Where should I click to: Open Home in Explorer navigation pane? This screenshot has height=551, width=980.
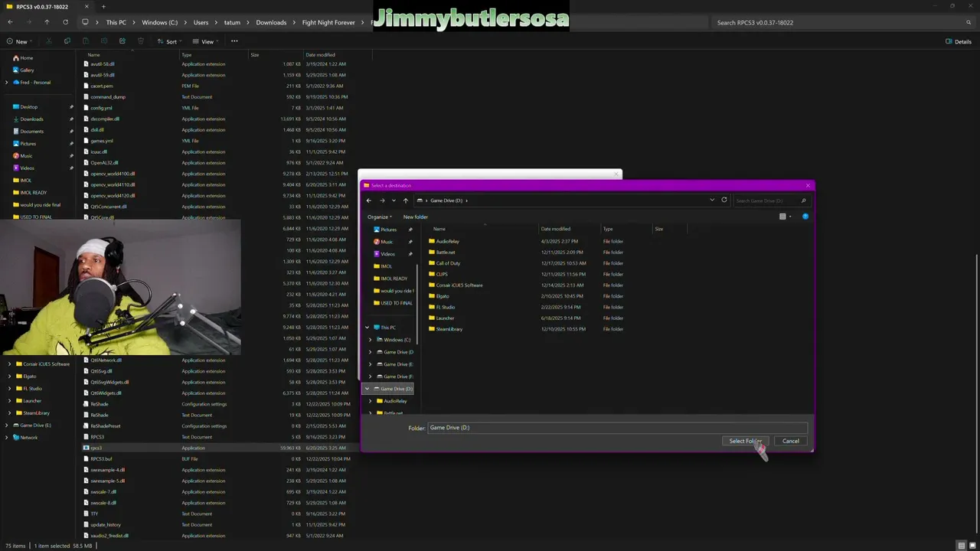click(x=23, y=58)
